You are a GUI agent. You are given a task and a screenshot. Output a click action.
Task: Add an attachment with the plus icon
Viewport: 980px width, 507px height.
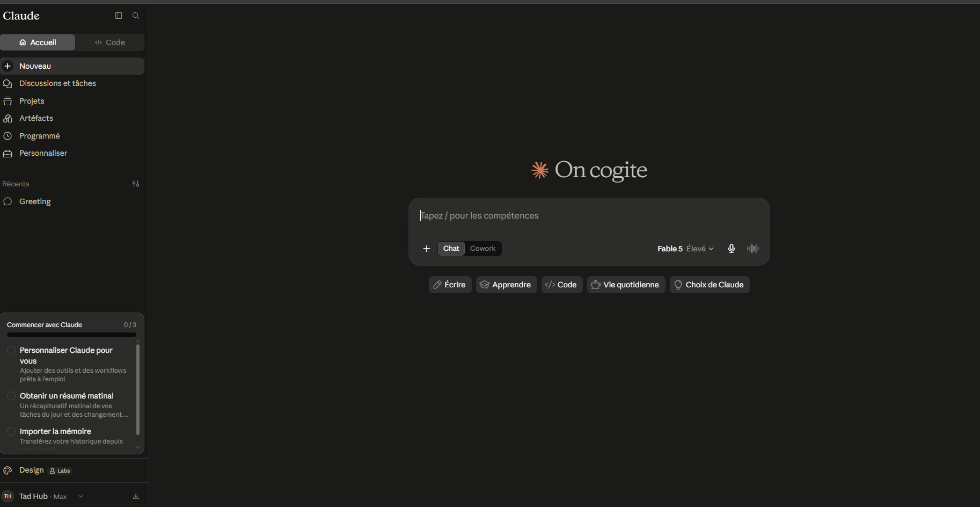tap(427, 249)
